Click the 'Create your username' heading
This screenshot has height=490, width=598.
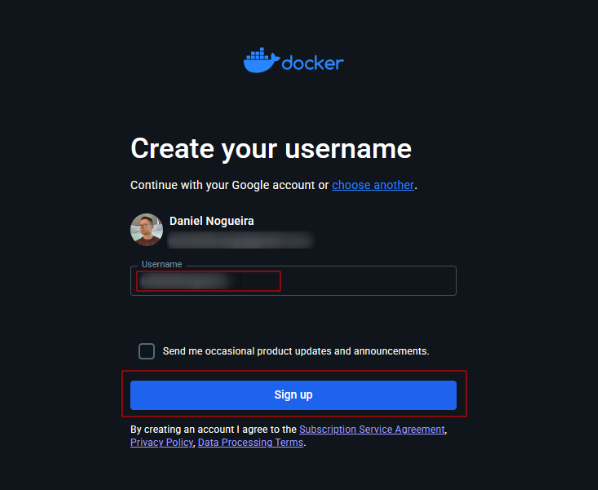pyautogui.click(x=271, y=148)
